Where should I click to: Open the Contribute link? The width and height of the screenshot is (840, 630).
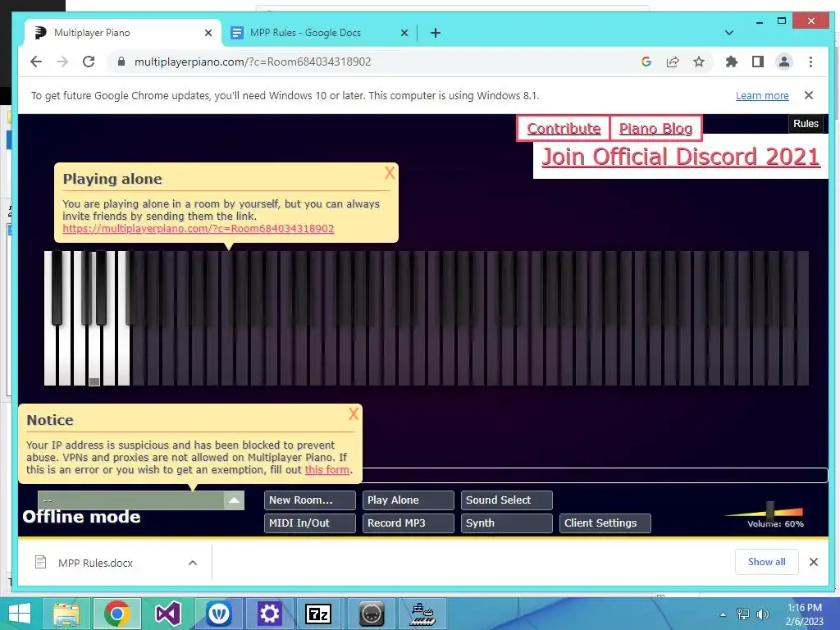[x=564, y=129]
